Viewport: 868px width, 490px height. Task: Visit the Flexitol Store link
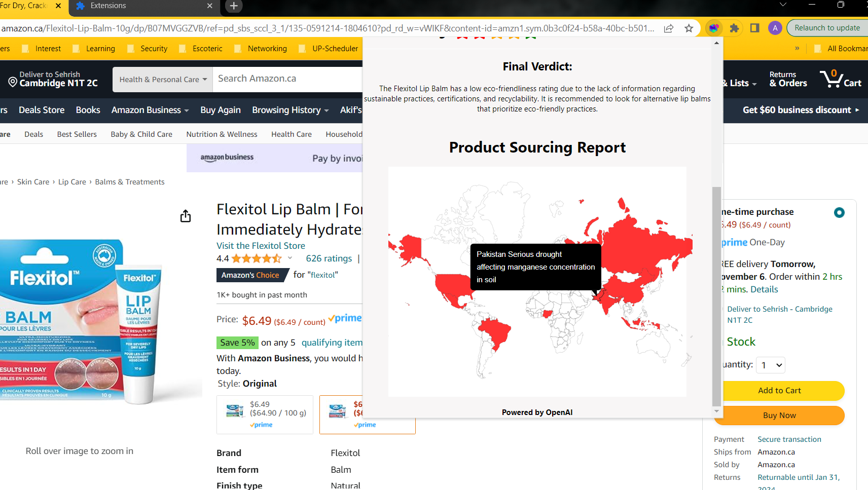pyautogui.click(x=261, y=246)
